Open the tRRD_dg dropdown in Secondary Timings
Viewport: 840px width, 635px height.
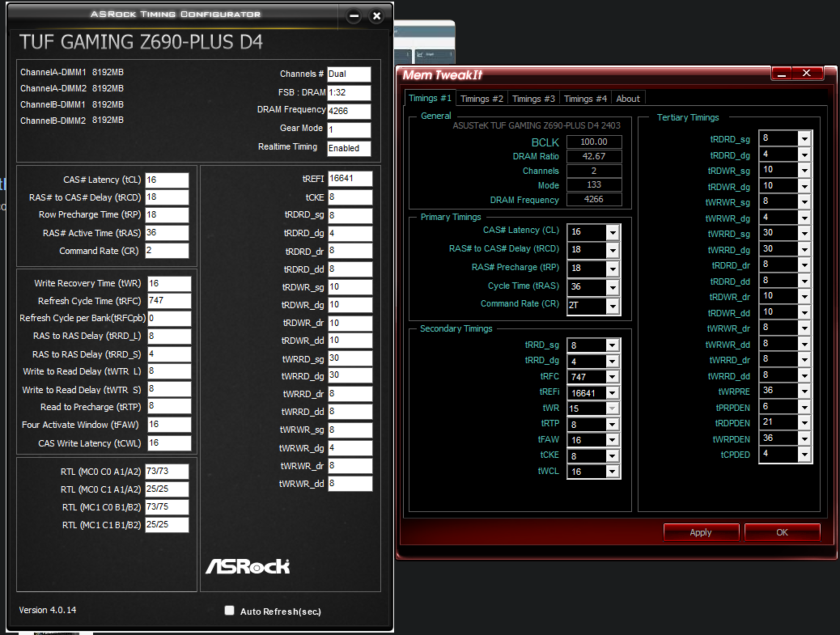click(613, 362)
